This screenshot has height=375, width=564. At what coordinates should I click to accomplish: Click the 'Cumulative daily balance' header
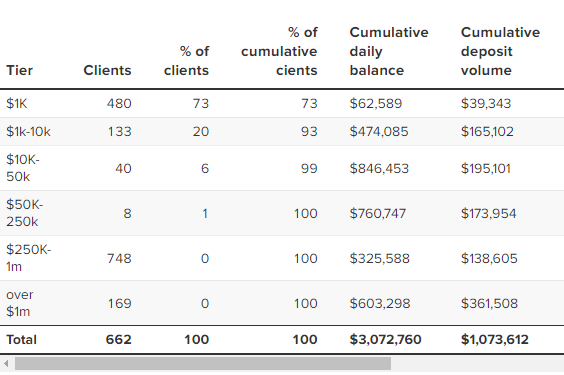(389, 51)
